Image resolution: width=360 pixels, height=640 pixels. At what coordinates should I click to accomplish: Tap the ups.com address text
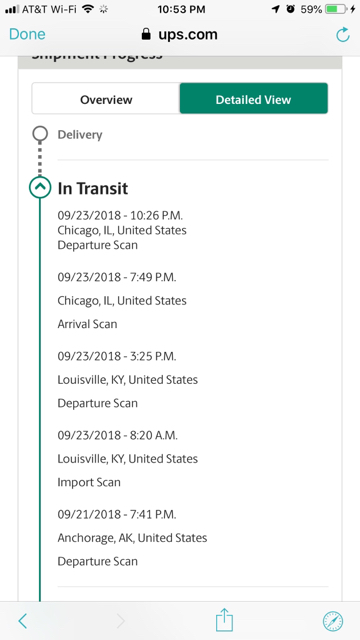(x=188, y=35)
